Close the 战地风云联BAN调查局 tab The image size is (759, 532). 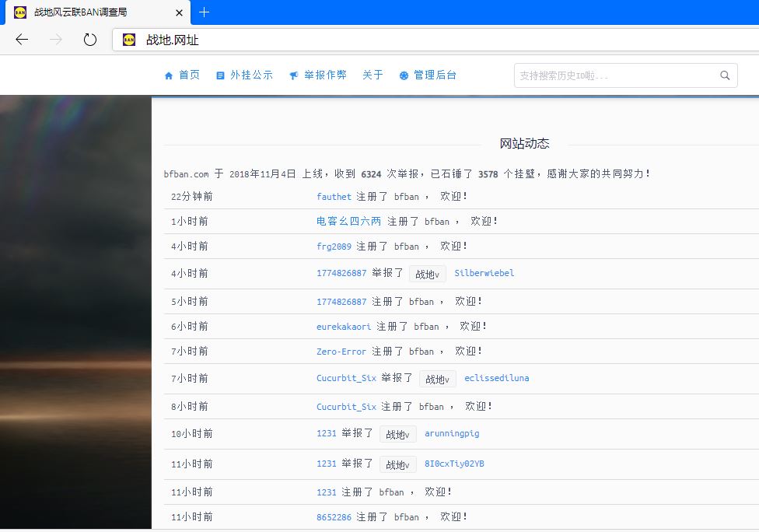click(179, 12)
